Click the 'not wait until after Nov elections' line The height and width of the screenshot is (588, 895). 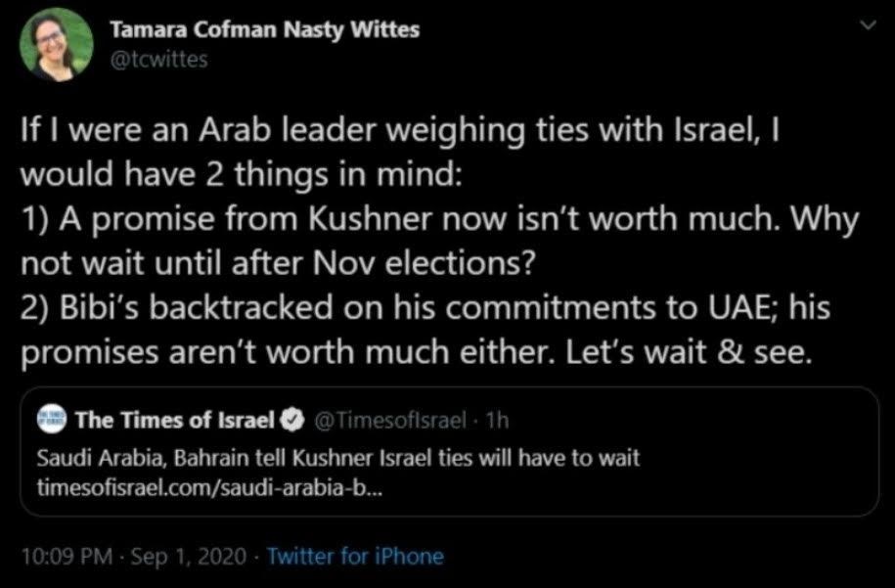click(x=279, y=263)
